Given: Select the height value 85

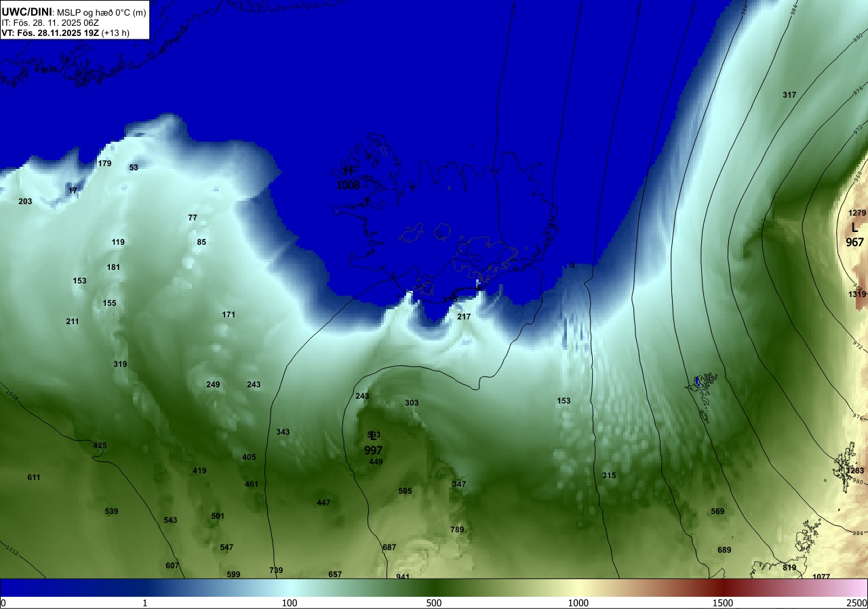Looking at the screenshot, I should pos(201,242).
